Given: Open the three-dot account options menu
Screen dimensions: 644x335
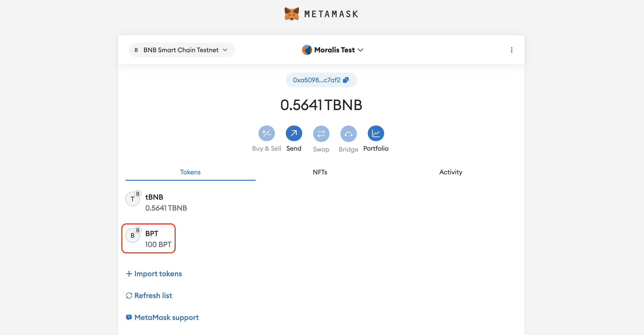Looking at the screenshot, I should tap(512, 50).
